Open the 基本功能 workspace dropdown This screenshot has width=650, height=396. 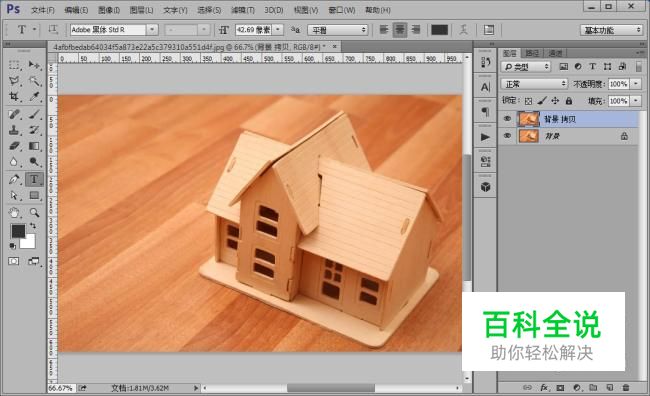point(611,30)
